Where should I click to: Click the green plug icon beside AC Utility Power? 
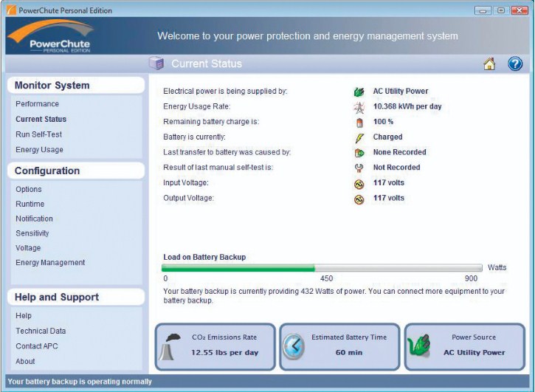[359, 92]
